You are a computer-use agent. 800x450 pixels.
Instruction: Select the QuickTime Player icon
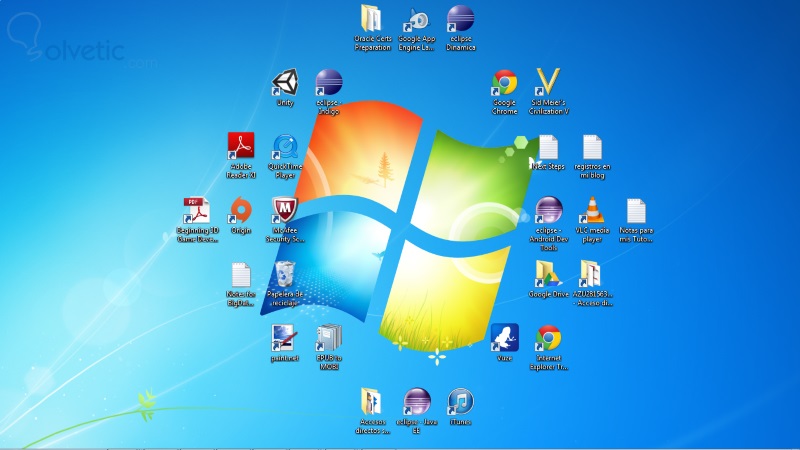coord(285,156)
